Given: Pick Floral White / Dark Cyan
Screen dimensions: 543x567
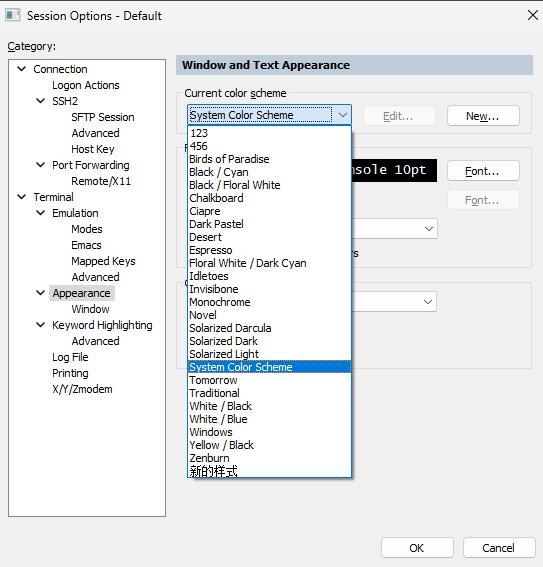Looking at the screenshot, I should coord(269,263).
